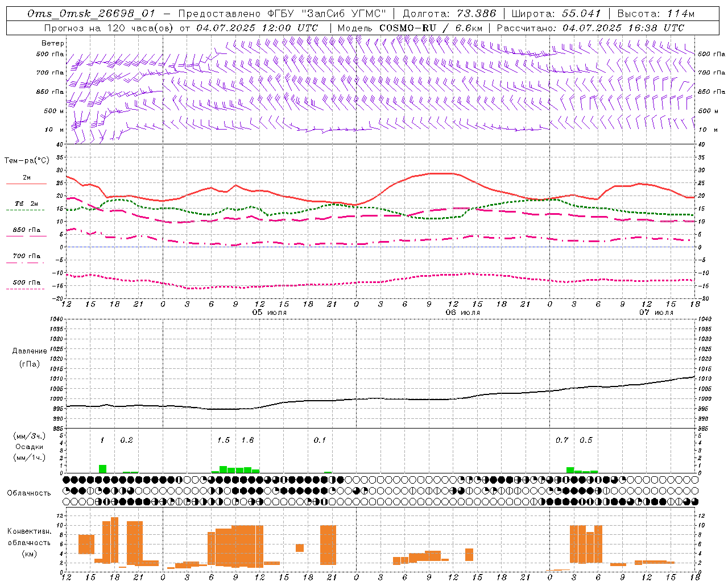Click the Конвективн. label

(x=30, y=531)
